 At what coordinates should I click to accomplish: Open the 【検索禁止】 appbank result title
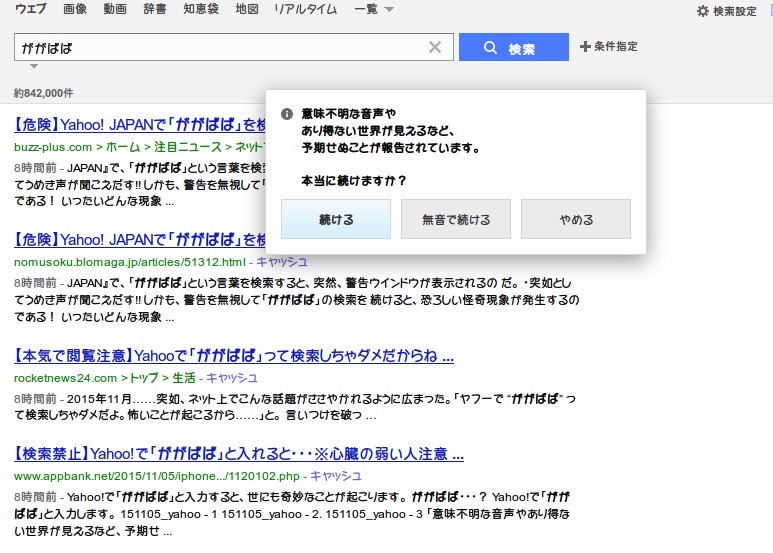pyautogui.click(x=239, y=453)
